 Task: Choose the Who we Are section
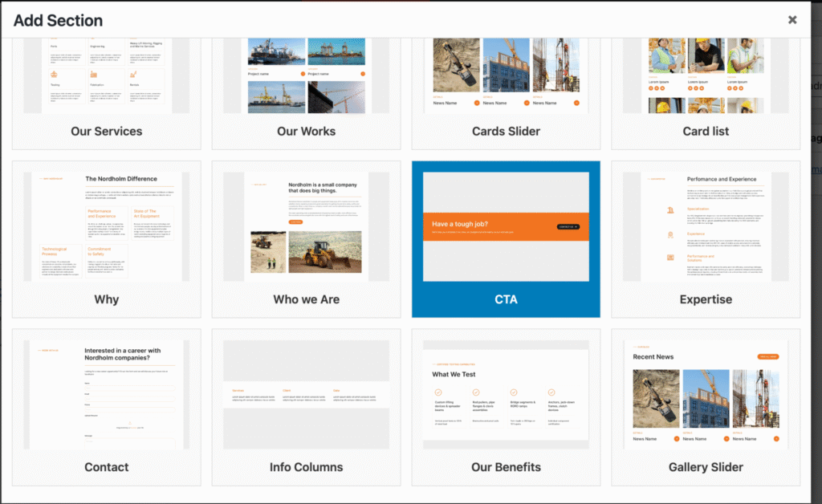click(x=306, y=239)
